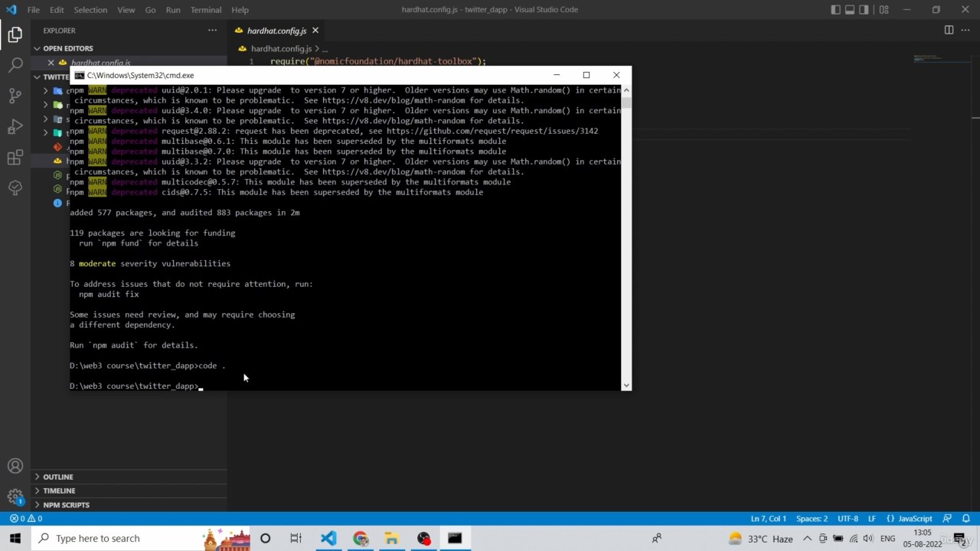The height and width of the screenshot is (551, 980).
Task: Split the editor to the right
Action: pos(949,30)
